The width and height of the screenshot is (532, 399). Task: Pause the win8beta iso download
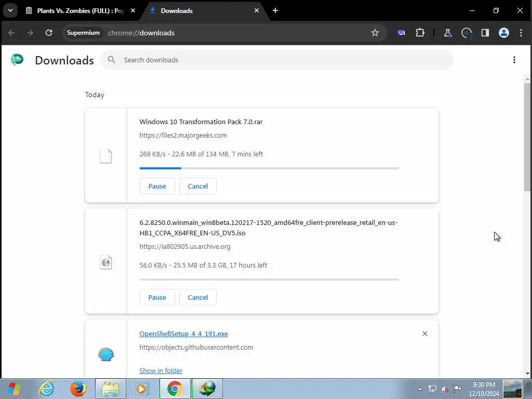(157, 297)
